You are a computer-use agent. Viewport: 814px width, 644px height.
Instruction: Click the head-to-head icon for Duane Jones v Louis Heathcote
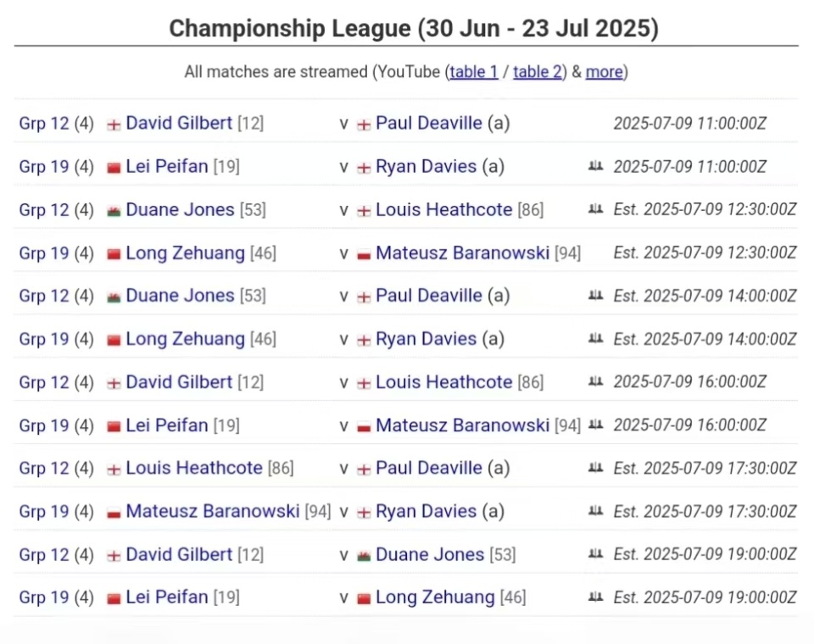595,209
